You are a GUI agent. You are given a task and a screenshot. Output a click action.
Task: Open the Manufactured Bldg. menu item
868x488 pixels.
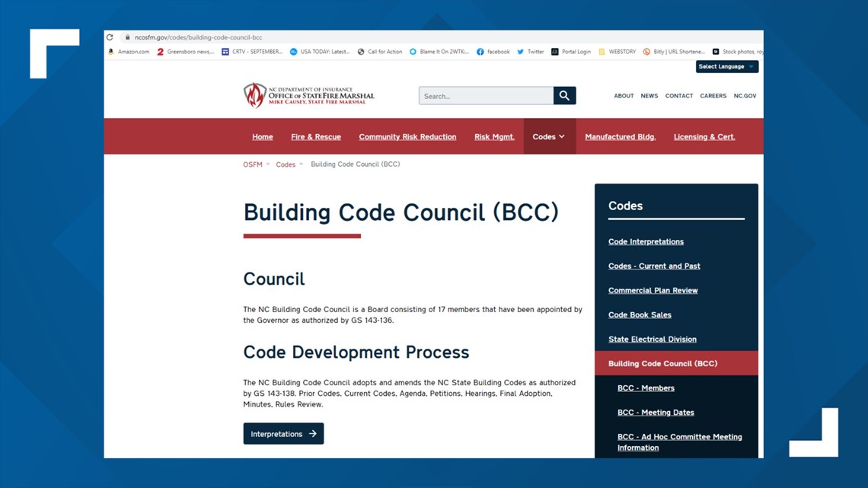(x=621, y=137)
